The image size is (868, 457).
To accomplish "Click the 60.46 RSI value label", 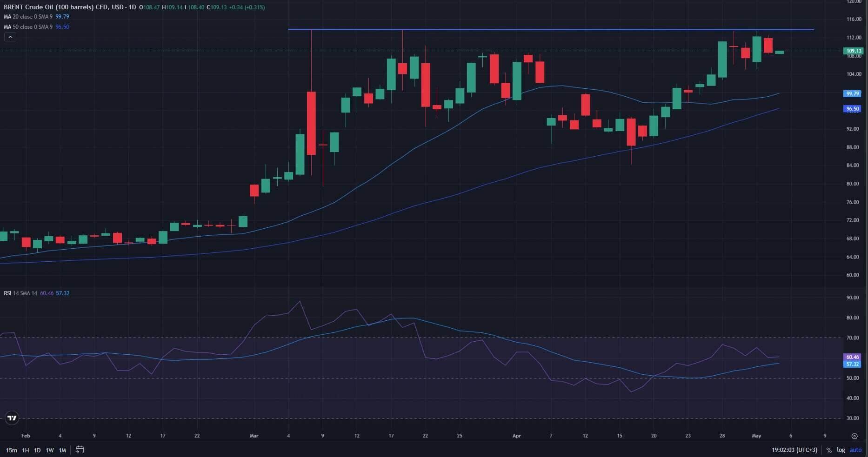I will (x=853, y=357).
